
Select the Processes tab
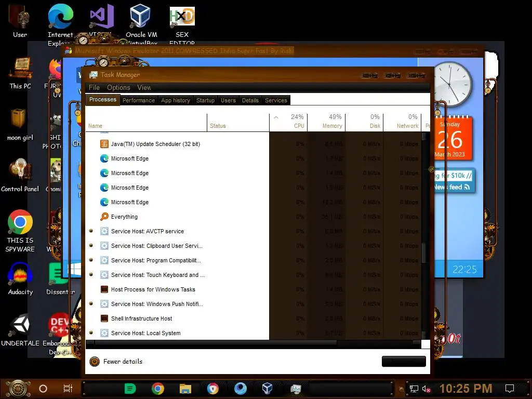tap(102, 100)
